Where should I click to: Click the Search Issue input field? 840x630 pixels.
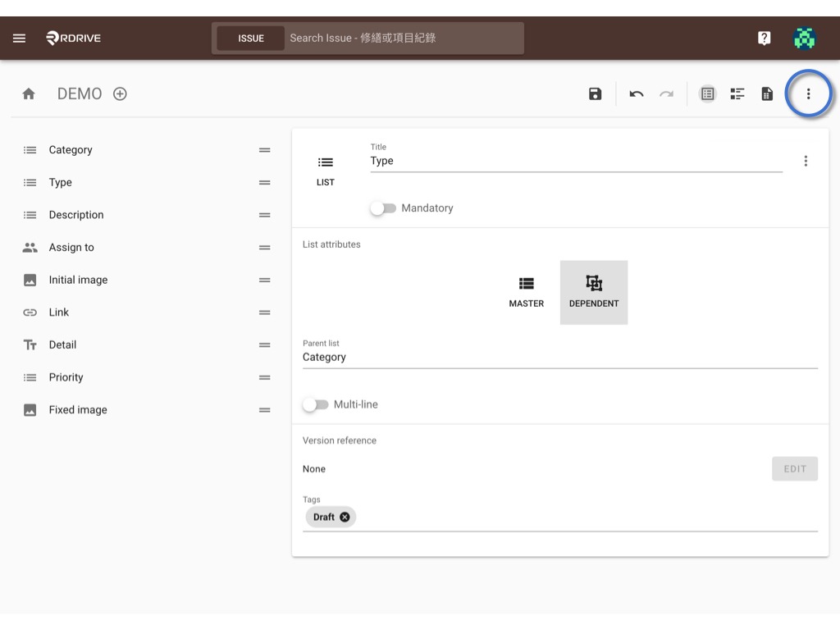(x=404, y=38)
